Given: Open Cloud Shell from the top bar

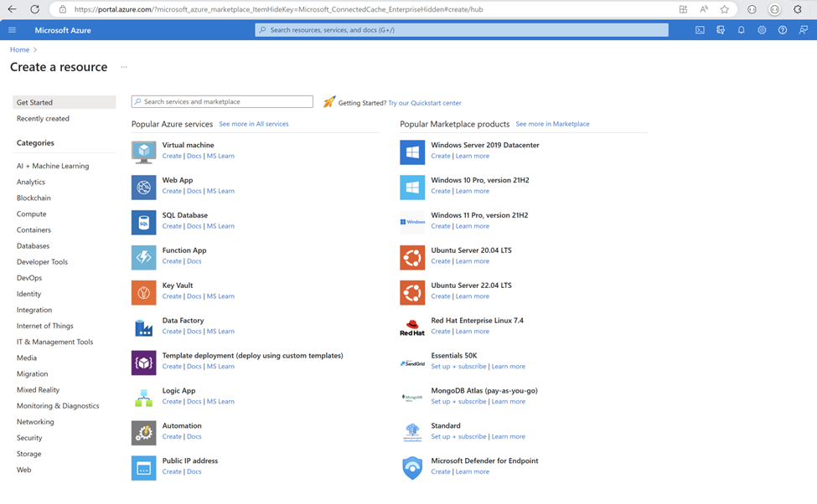Looking at the screenshot, I should pyautogui.click(x=700, y=30).
